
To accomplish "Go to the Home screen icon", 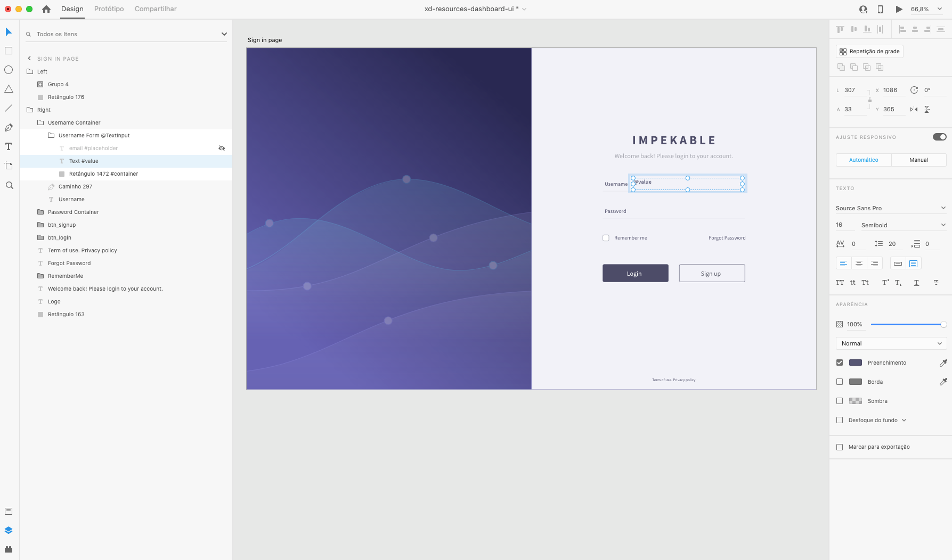I will [x=46, y=9].
